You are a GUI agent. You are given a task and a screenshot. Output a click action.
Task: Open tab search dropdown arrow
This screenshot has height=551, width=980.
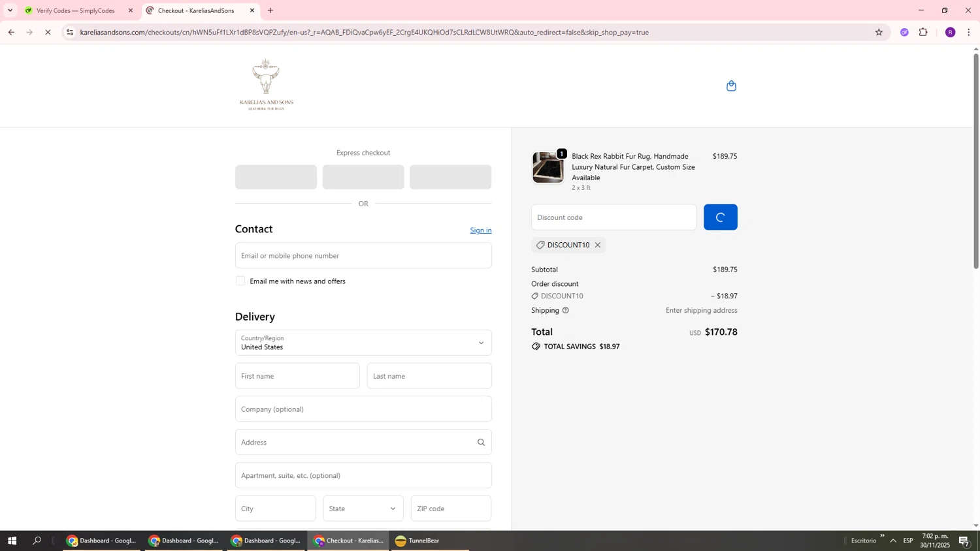(x=10, y=10)
